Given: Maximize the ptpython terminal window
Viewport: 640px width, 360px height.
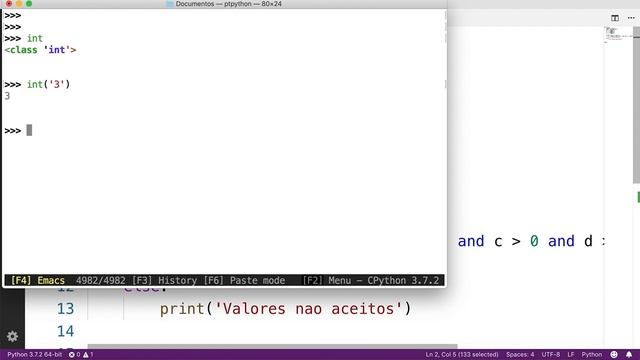Looking at the screenshot, I should [29, 3].
